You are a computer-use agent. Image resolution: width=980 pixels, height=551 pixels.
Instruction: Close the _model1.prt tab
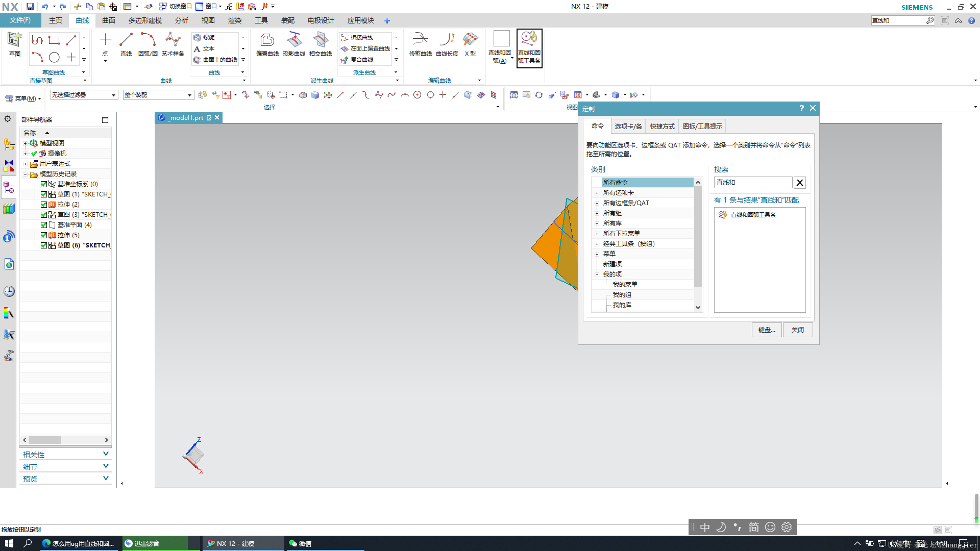217,117
